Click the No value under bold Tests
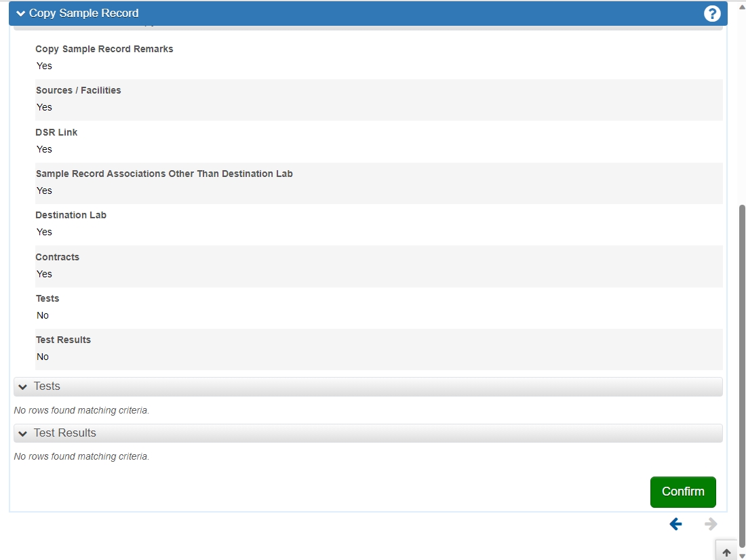The height and width of the screenshot is (560, 746). pyautogui.click(x=43, y=315)
